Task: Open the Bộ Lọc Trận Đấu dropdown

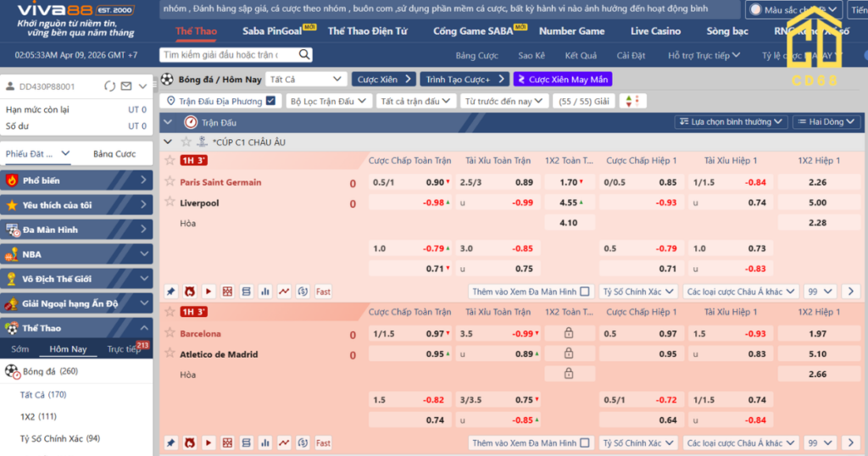Action: pyautogui.click(x=327, y=101)
